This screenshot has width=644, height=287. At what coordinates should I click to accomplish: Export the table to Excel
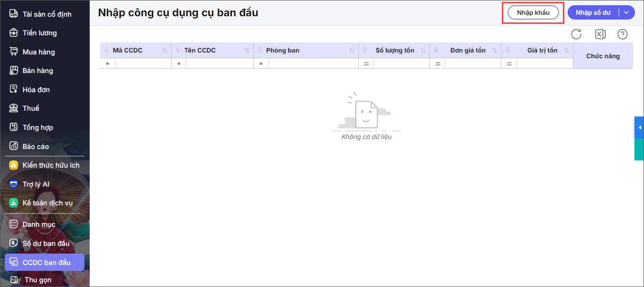[600, 34]
